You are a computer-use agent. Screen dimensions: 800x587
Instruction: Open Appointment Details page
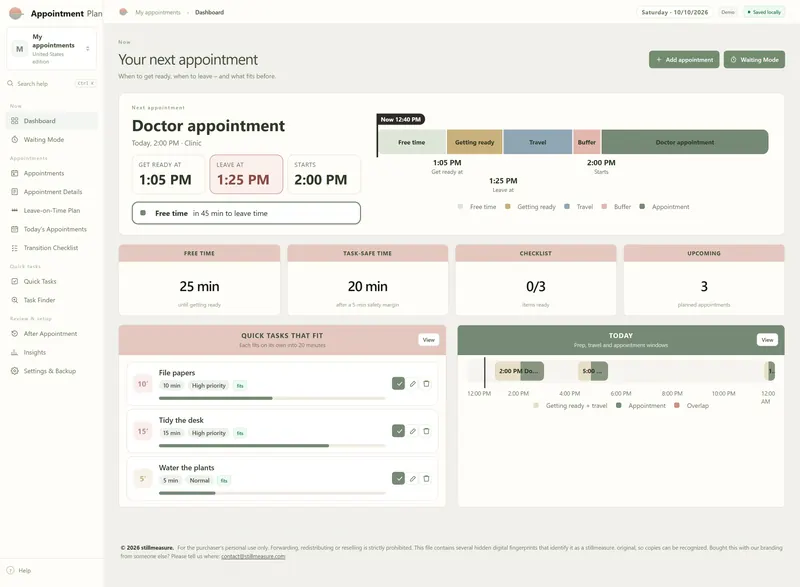[51, 192]
